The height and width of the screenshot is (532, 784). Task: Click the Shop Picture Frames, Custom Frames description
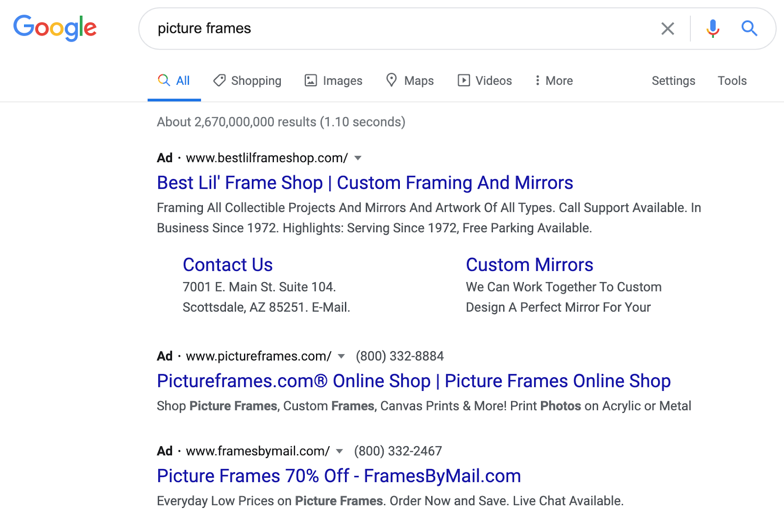coord(424,406)
